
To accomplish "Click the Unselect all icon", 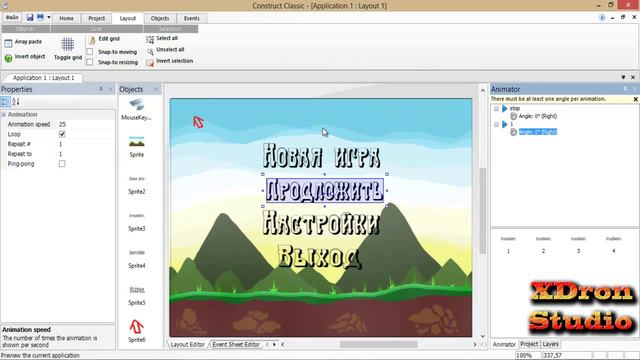I will (x=150, y=51).
